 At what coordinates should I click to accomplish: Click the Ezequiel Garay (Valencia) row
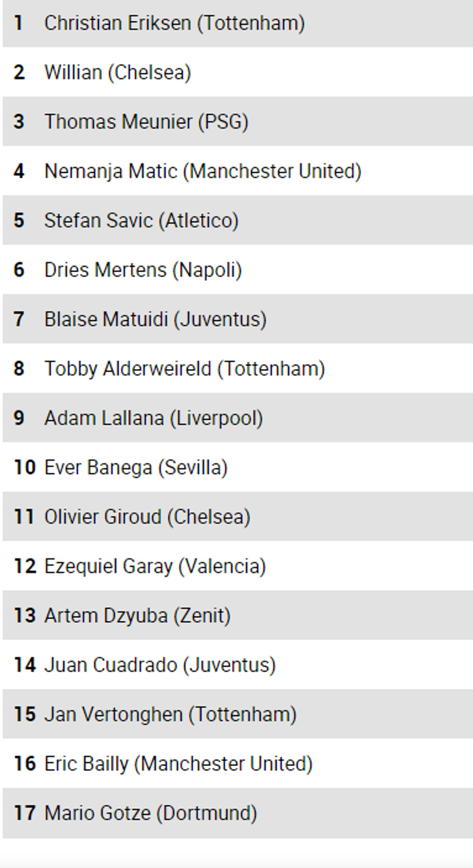pos(155,566)
